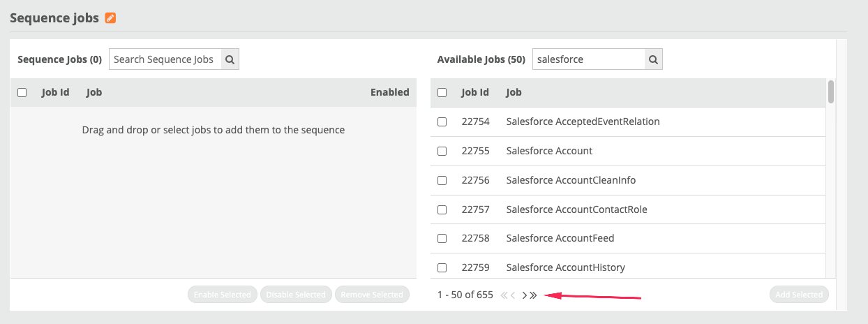Click job id 22758
Screen dimensions: 868x324
point(476,238)
